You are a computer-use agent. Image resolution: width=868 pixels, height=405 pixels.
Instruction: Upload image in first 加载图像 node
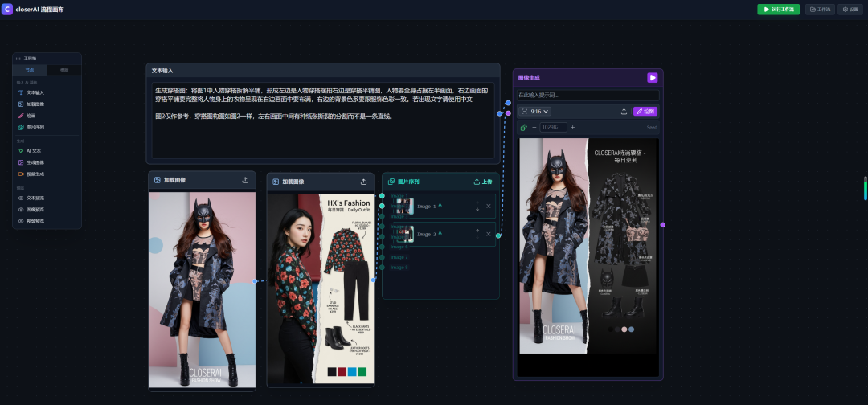(245, 180)
